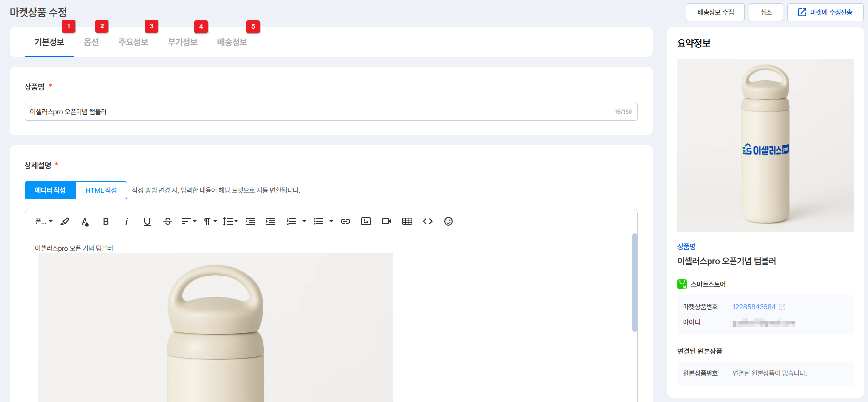Click the external link icon beside 12285843684

coord(782,307)
